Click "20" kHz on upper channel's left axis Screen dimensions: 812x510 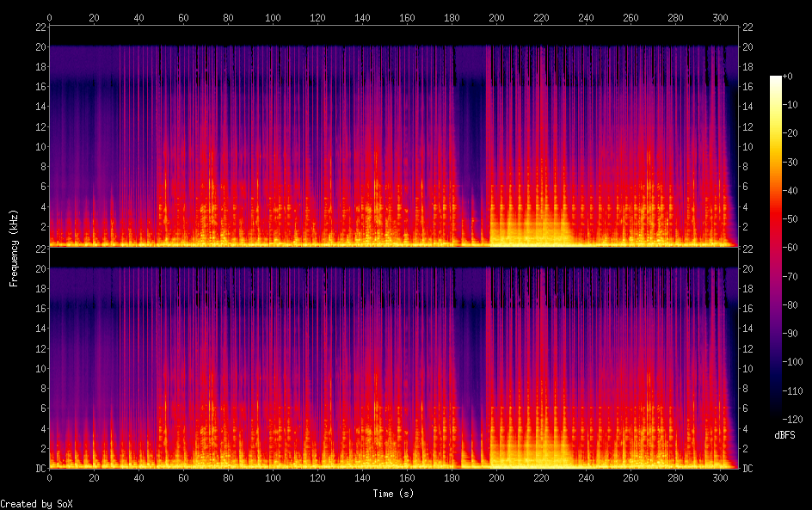[41, 47]
